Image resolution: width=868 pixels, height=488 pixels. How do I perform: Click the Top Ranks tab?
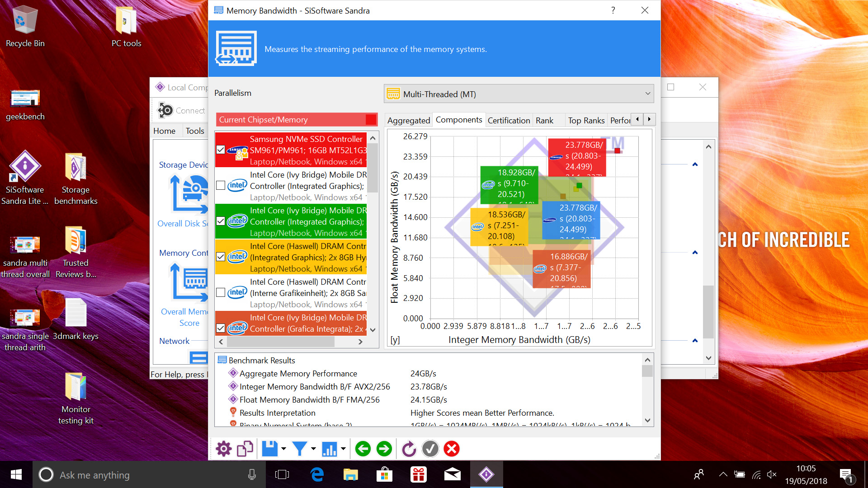click(586, 120)
